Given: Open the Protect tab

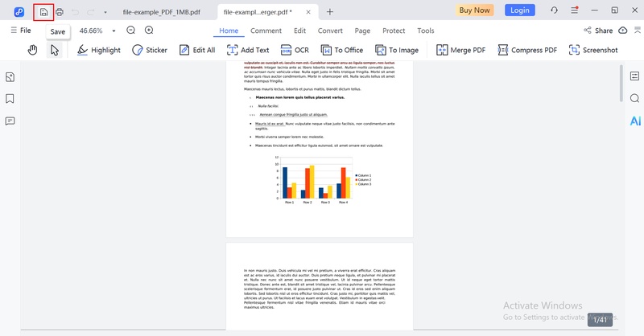Looking at the screenshot, I should (x=394, y=31).
